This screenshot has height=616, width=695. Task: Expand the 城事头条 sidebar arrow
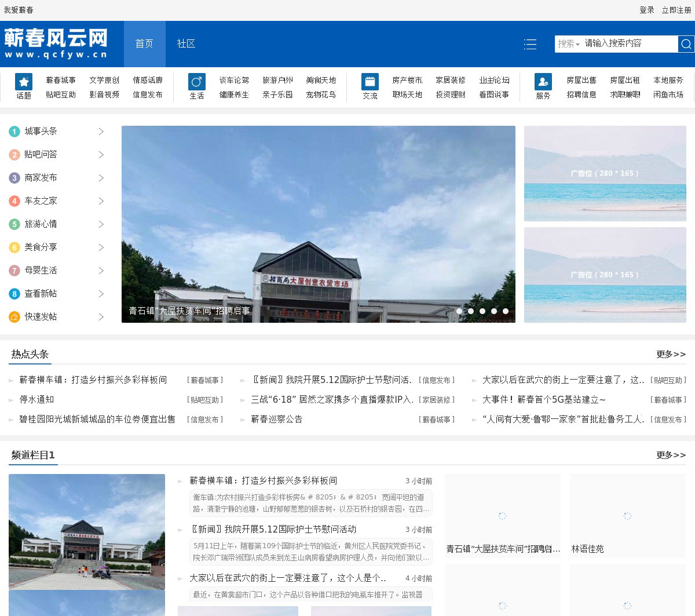101,132
